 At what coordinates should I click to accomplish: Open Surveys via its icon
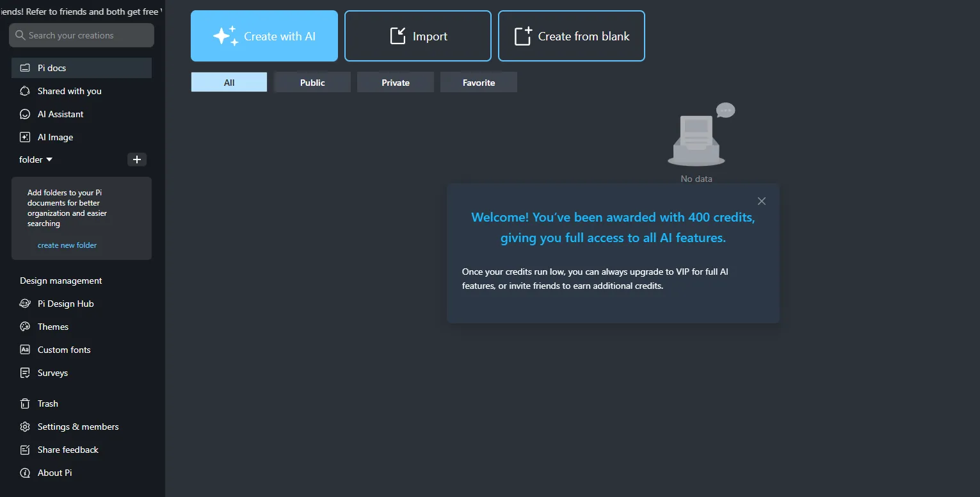25,373
